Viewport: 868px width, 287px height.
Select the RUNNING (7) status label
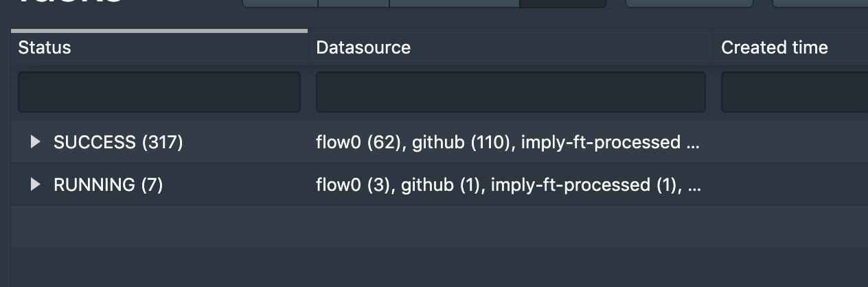[108, 185]
